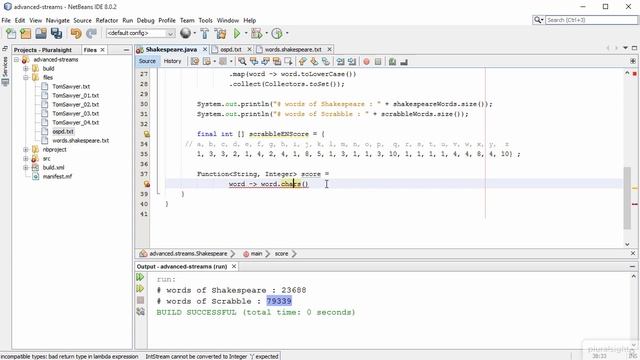Click the Output settings icon below Stop
The height and width of the screenshot is (360, 640).
click(140, 312)
